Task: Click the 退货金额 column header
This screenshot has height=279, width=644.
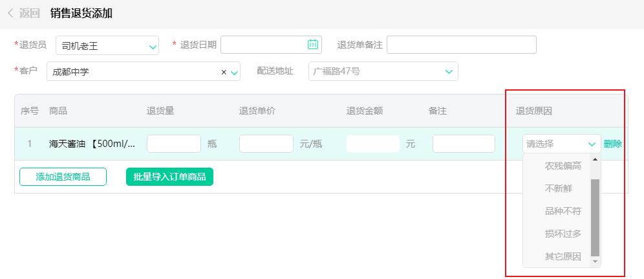Action: 365,111
